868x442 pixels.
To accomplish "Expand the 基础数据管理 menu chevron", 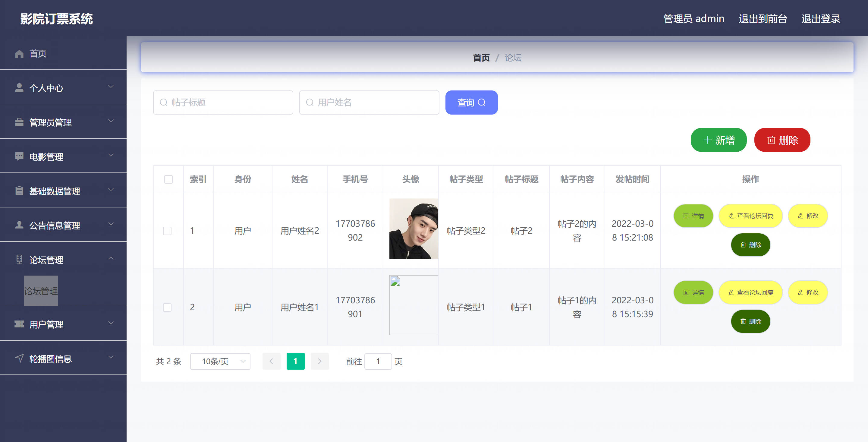I will pos(111,190).
